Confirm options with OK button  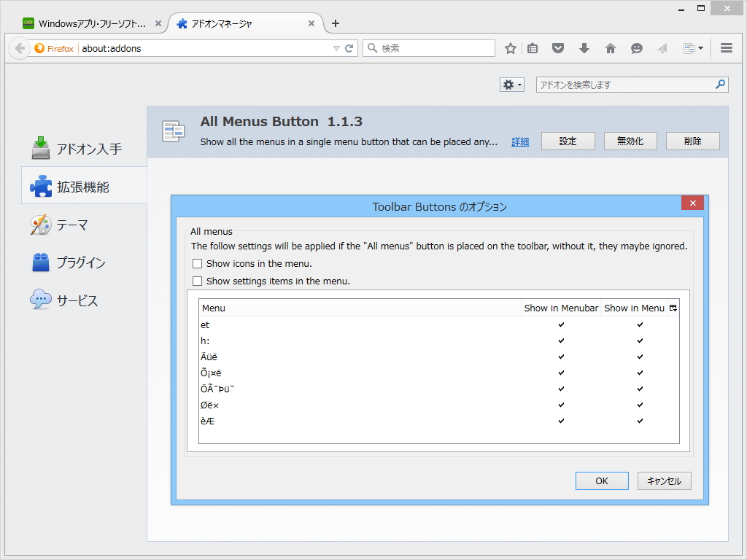click(602, 481)
